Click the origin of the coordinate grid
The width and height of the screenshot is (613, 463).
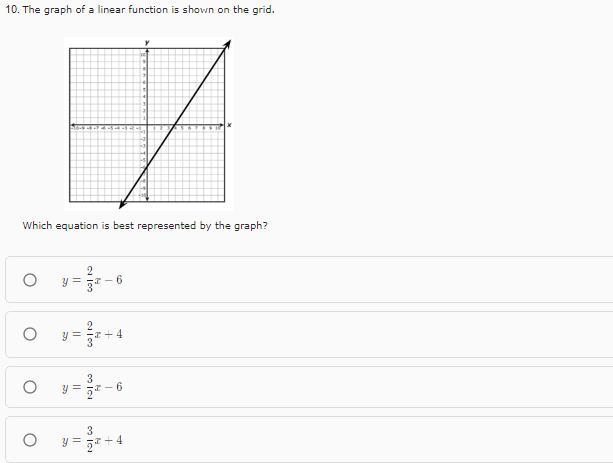tap(147, 126)
